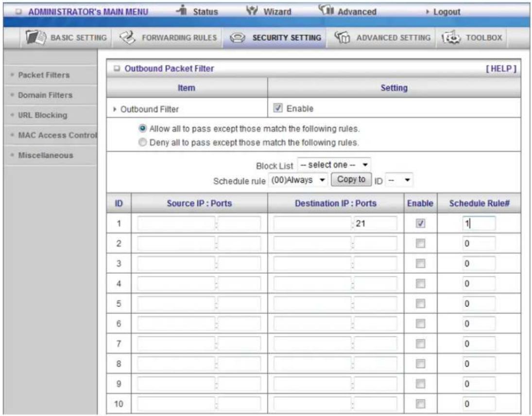Click the Status person icon
The image size is (532, 416).
point(182,10)
